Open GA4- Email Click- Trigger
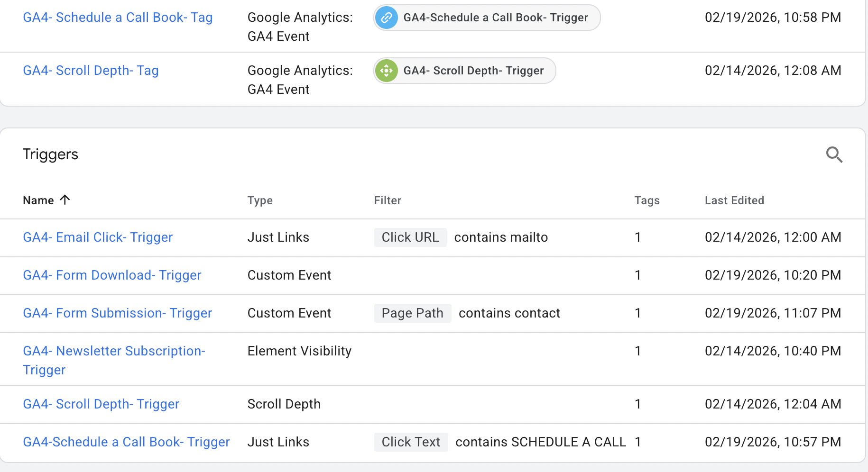This screenshot has height=472, width=868. coord(98,237)
